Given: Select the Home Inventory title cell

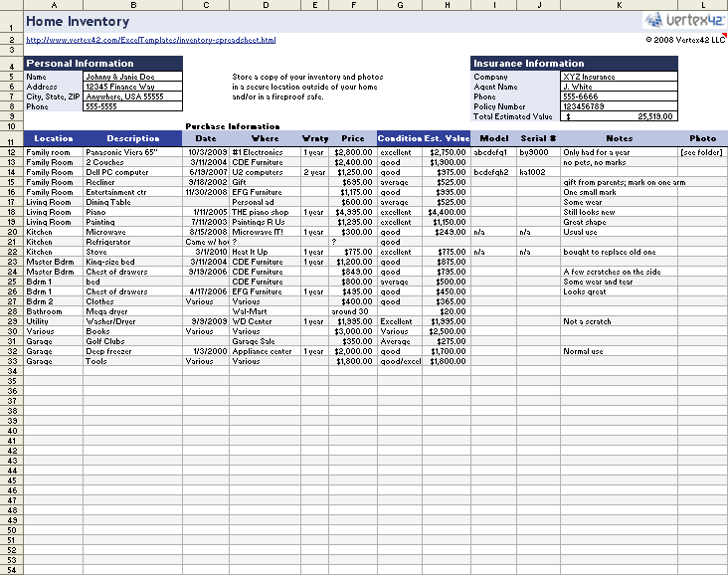Looking at the screenshot, I should tap(78, 21).
